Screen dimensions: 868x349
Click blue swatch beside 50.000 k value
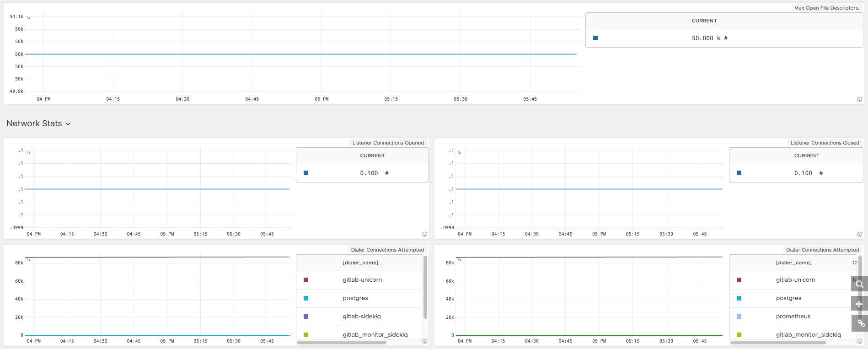tap(595, 38)
